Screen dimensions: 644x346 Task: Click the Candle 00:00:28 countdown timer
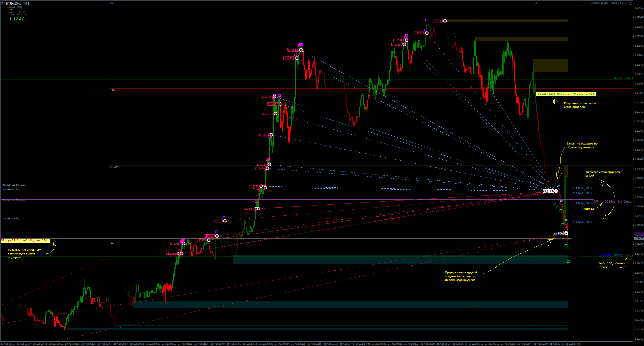[x=17, y=15]
